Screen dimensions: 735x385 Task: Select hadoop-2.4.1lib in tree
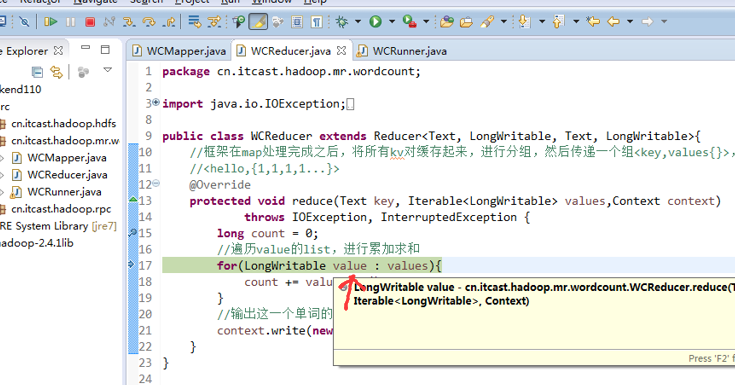coord(37,243)
